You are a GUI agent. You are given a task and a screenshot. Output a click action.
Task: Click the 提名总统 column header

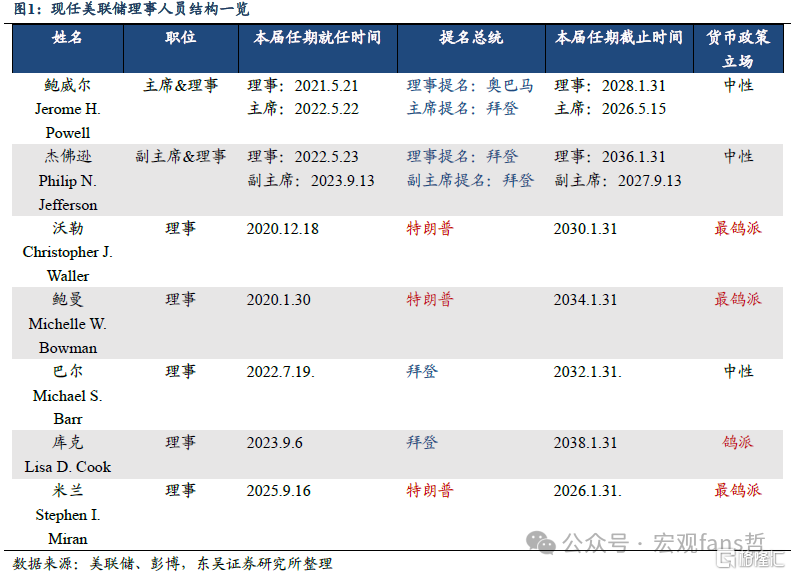click(470, 38)
